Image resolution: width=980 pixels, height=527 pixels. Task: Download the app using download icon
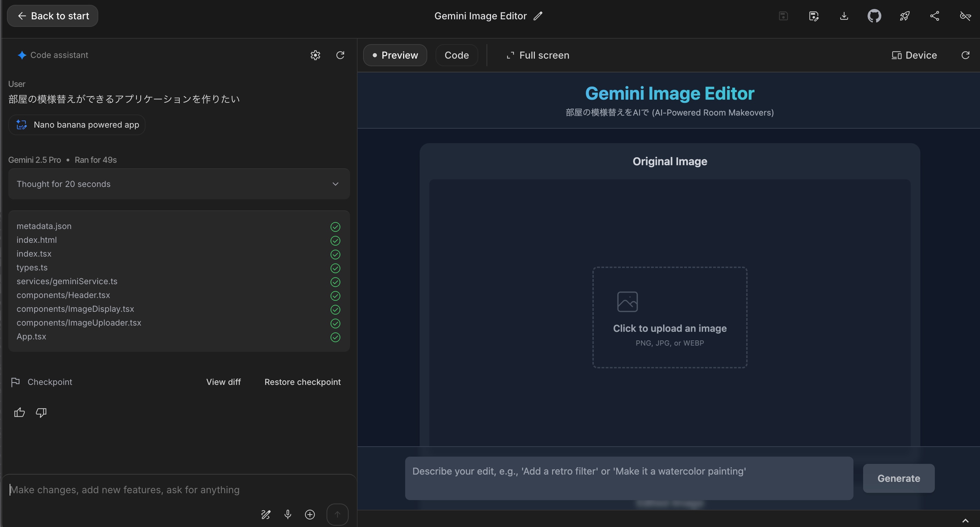point(844,16)
